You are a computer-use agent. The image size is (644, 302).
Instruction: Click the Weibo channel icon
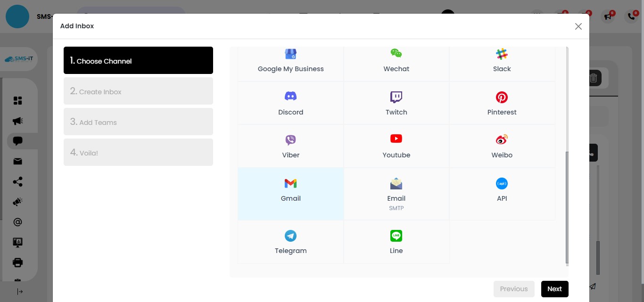pos(502,139)
